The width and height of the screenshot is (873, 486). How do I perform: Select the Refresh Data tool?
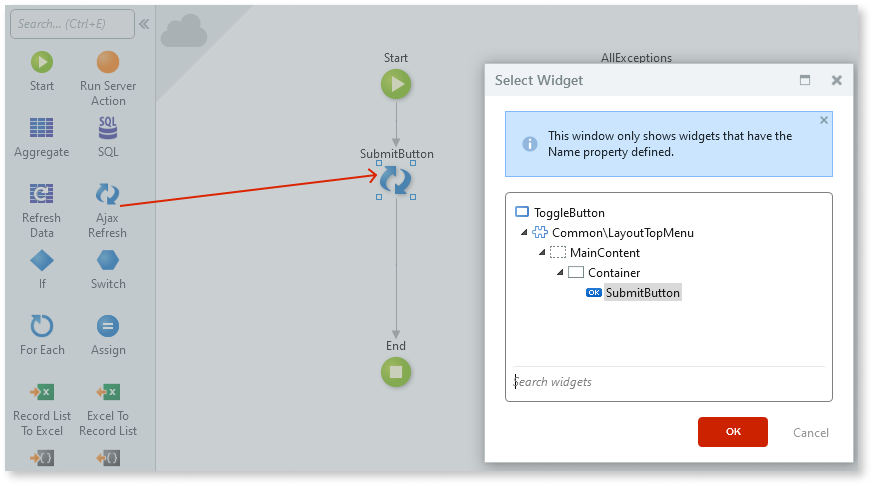coord(42,194)
